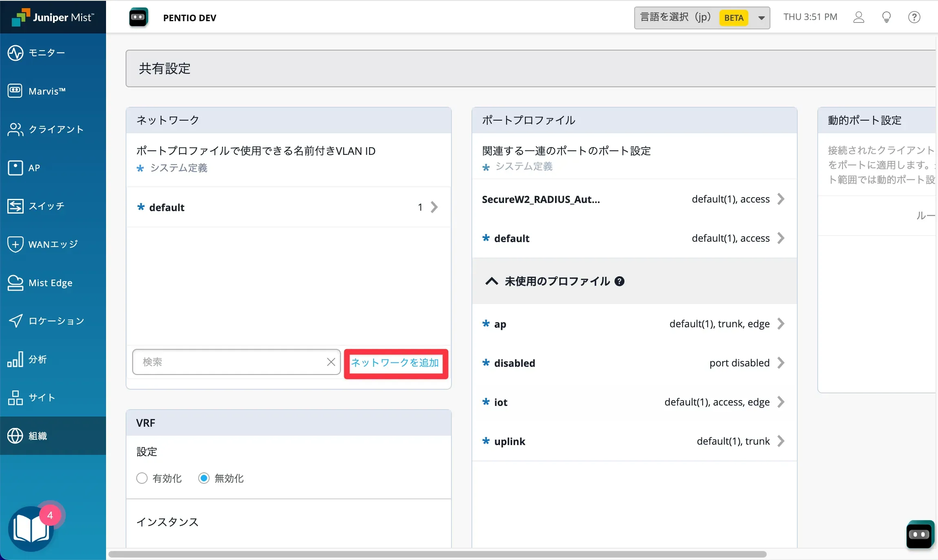The image size is (938, 560).
Task: Click the ネットワークを追加 link
Action: point(395,362)
